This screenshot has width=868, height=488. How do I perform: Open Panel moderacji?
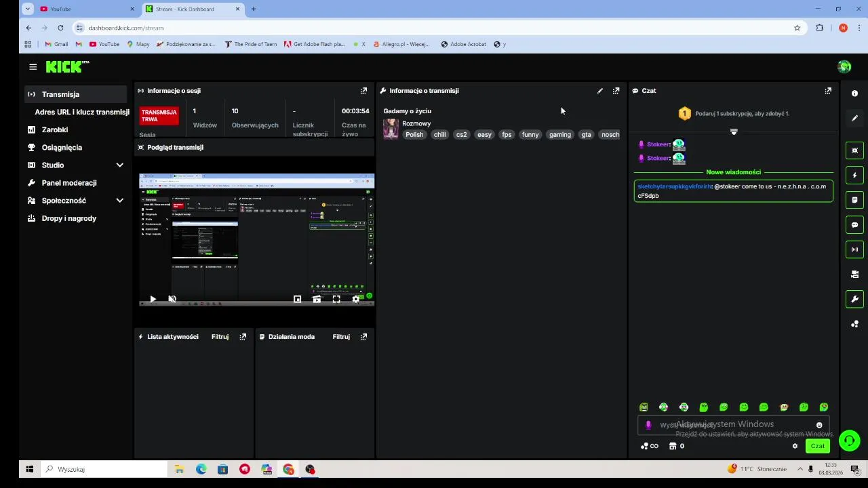(x=76, y=183)
